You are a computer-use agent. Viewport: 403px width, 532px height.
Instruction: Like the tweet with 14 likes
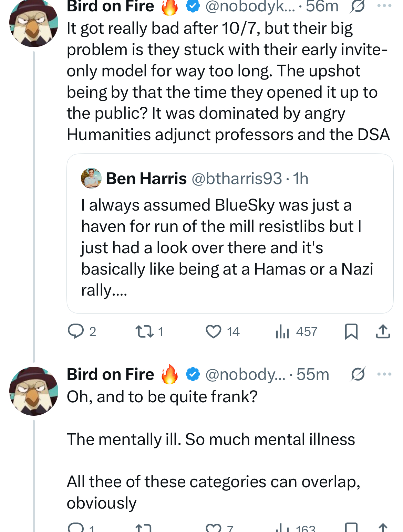(x=222, y=331)
